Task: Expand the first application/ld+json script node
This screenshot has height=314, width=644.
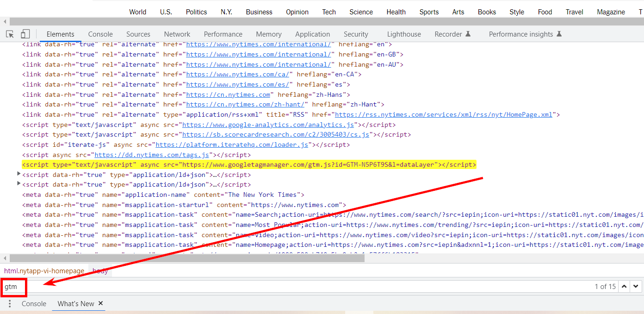Action: [x=19, y=174]
